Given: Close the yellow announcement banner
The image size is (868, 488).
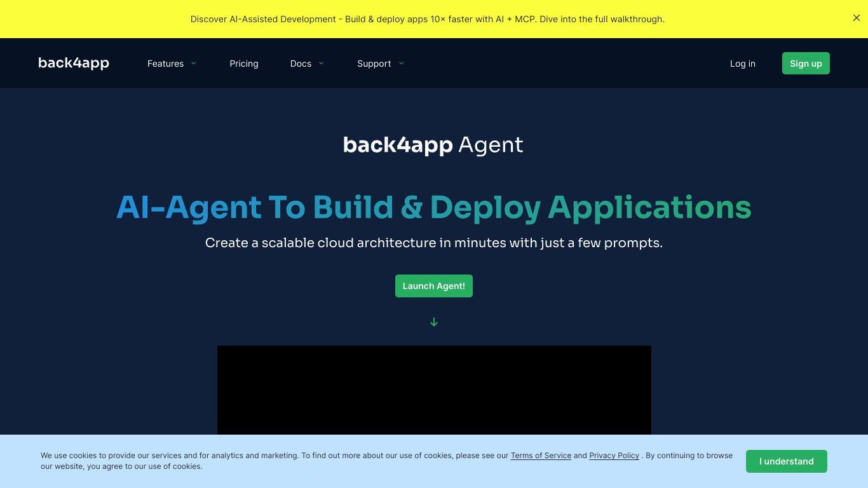Looking at the screenshot, I should click(x=857, y=18).
